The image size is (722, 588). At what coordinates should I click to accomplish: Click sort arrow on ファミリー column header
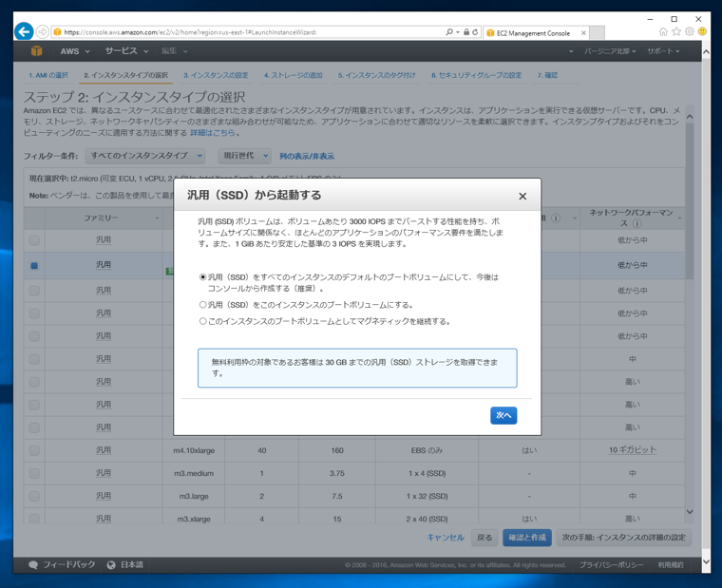157,218
